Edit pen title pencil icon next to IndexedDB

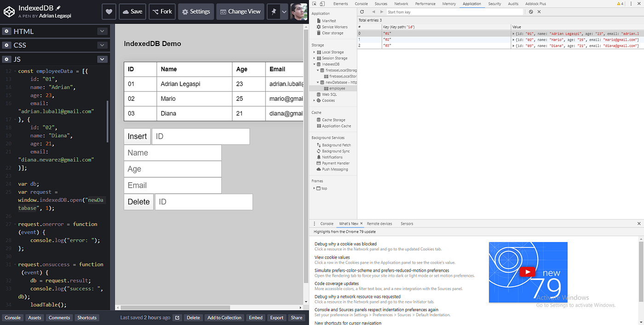tap(58, 8)
